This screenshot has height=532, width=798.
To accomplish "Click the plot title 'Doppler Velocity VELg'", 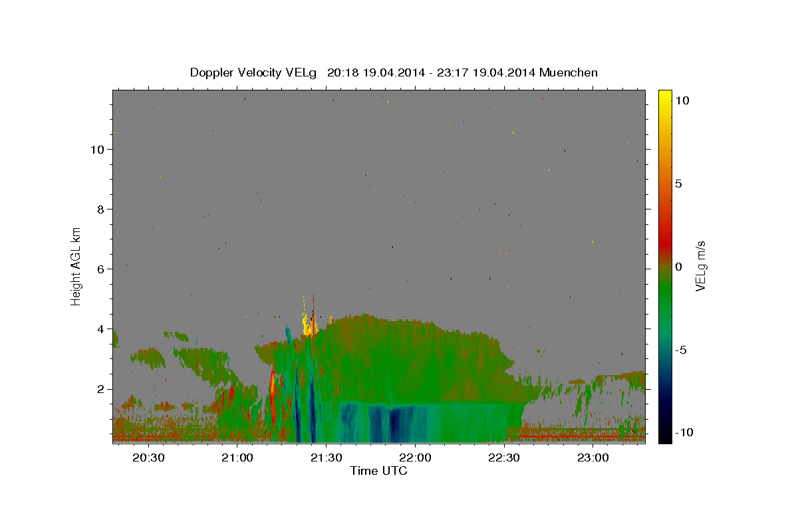I will (255, 72).
